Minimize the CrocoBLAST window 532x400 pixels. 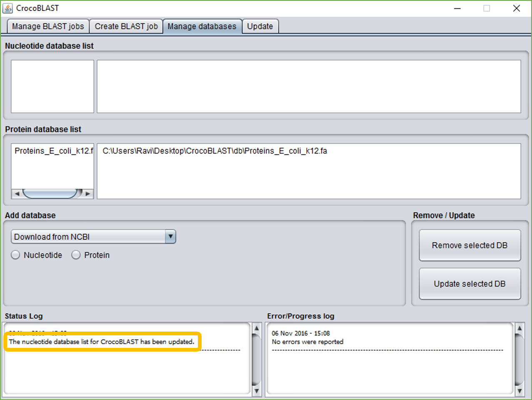click(x=457, y=8)
